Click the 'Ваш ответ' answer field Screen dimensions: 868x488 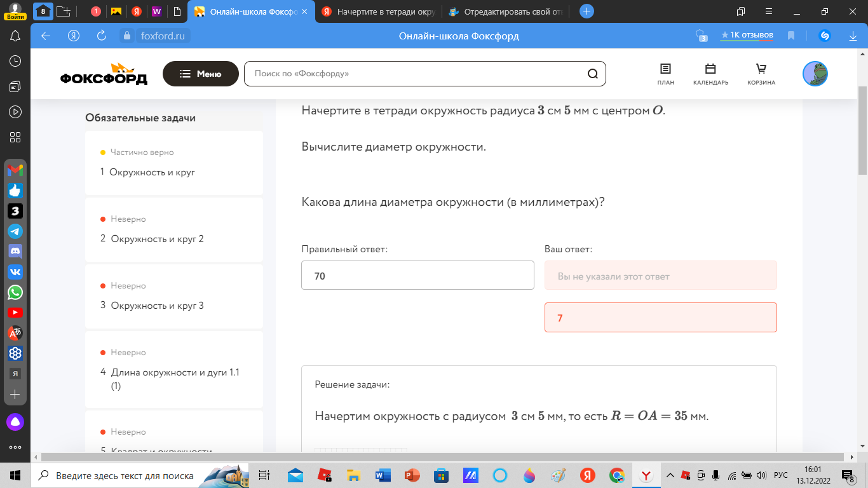coord(661,274)
